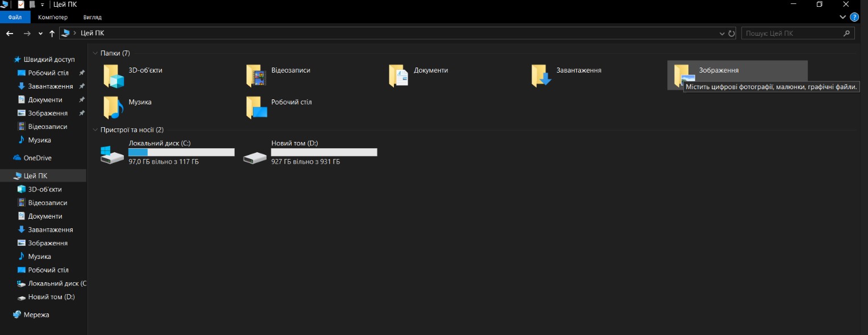Screen dimensions: 868x335
Task: Open address bar history dropdown
Action: (x=722, y=33)
